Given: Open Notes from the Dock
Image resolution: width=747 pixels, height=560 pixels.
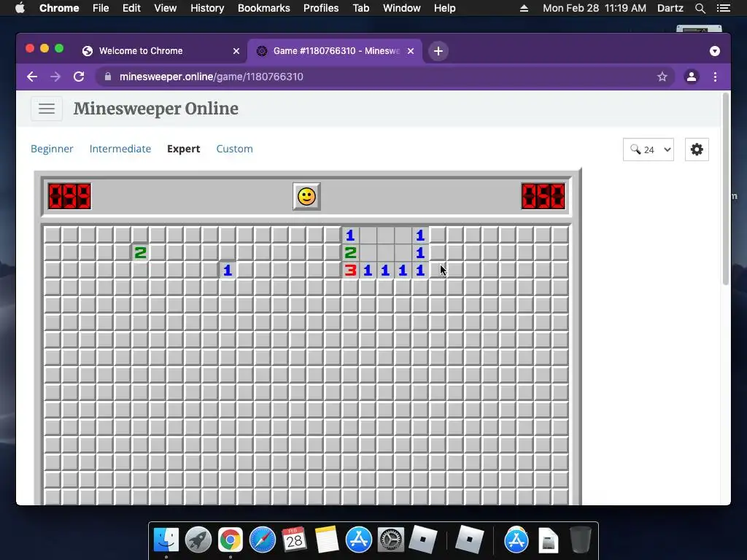Looking at the screenshot, I should point(326,540).
